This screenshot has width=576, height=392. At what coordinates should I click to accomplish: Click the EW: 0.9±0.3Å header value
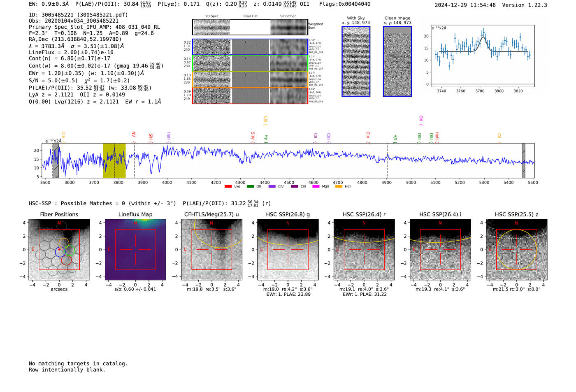click(x=49, y=4)
